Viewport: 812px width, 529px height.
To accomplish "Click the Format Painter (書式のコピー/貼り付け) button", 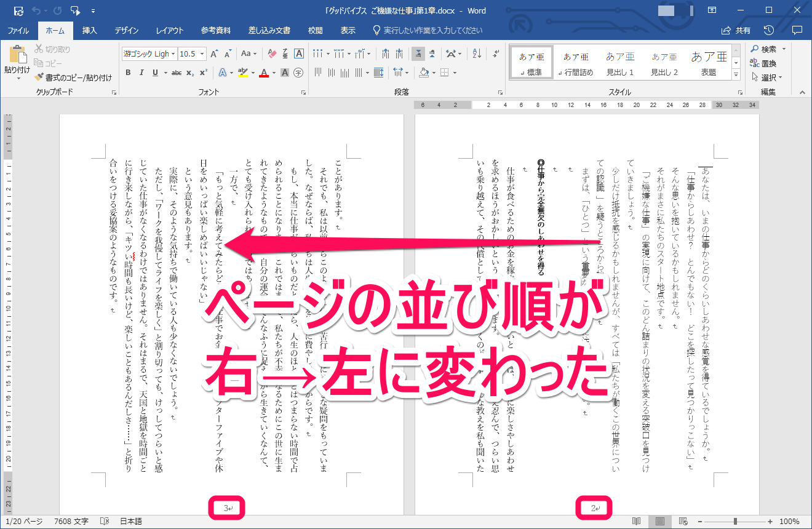I will 73,78.
